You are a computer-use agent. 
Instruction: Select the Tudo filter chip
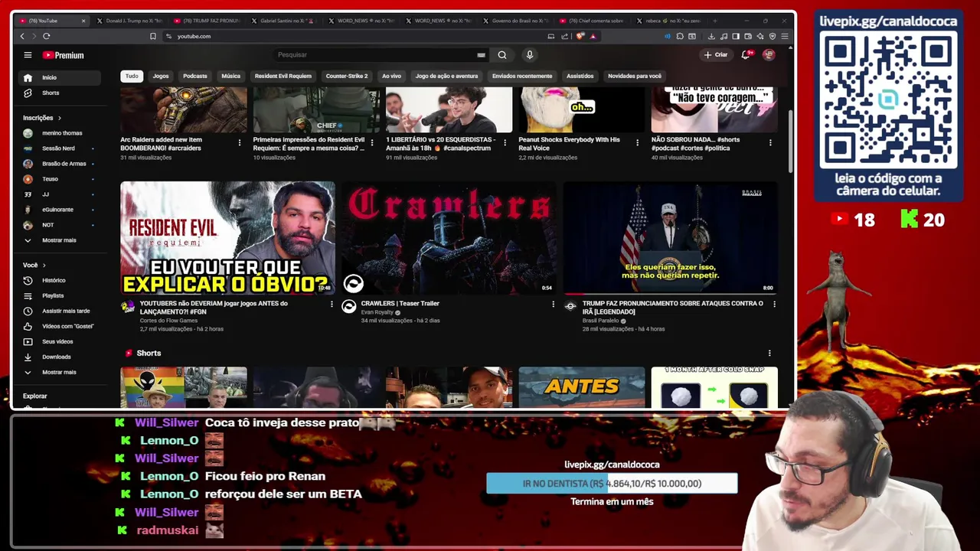point(132,76)
